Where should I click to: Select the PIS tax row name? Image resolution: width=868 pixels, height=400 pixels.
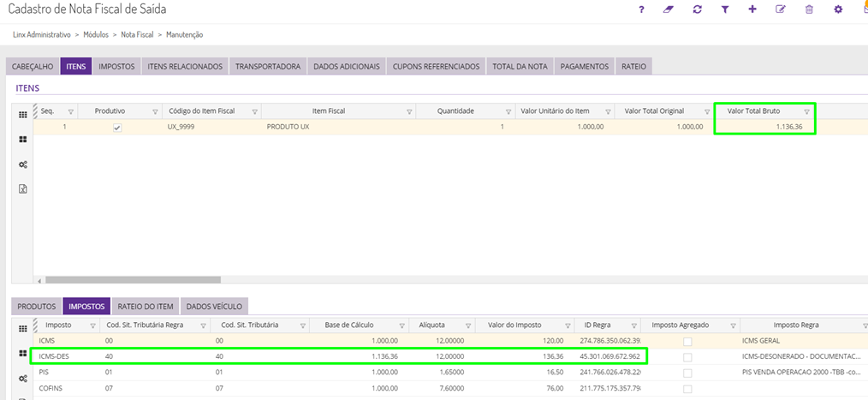(x=44, y=373)
